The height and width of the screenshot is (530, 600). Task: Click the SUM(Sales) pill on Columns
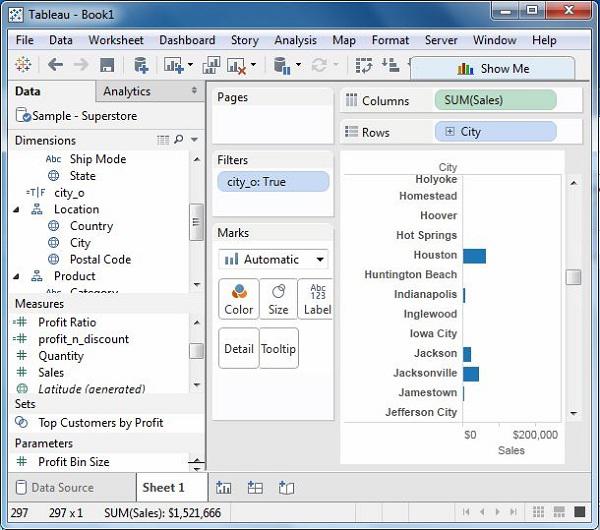tap(496, 100)
